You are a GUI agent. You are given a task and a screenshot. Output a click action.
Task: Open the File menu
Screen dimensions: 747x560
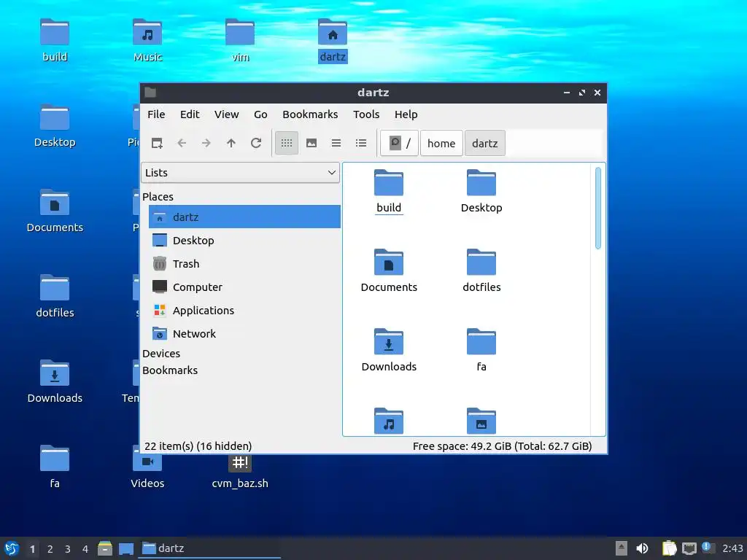(x=156, y=114)
